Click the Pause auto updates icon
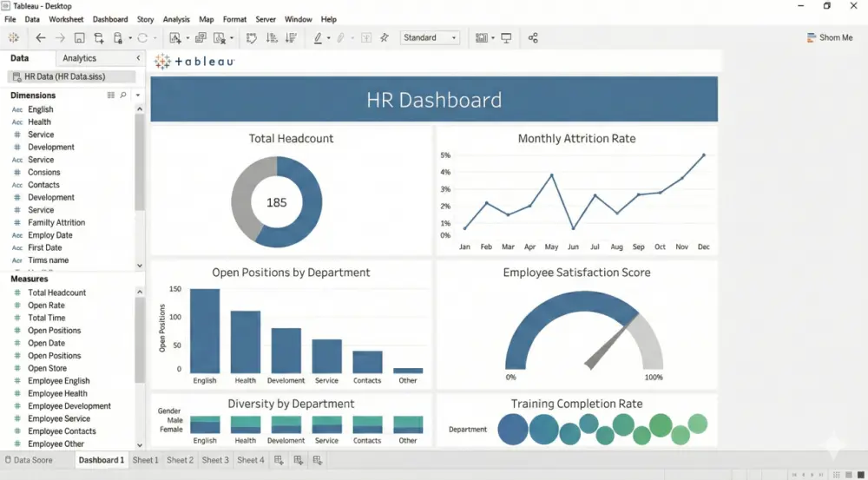Viewport: 868px width, 480px height. 117,37
